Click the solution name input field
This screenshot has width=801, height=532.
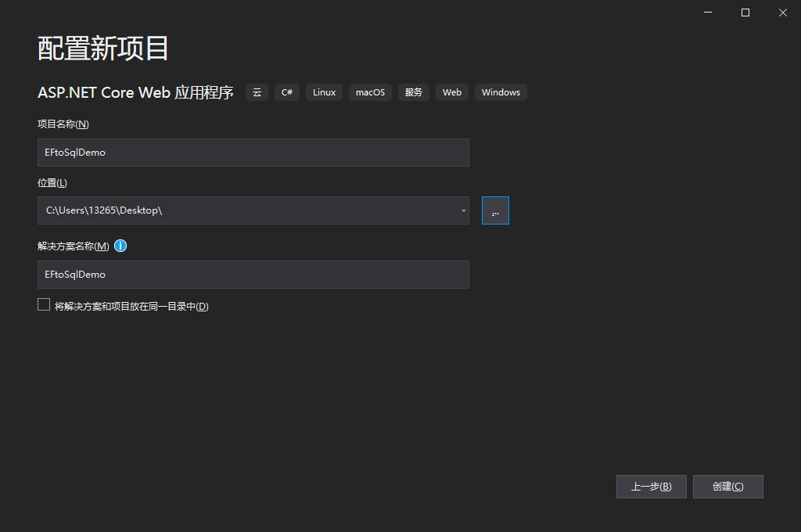[x=253, y=275]
